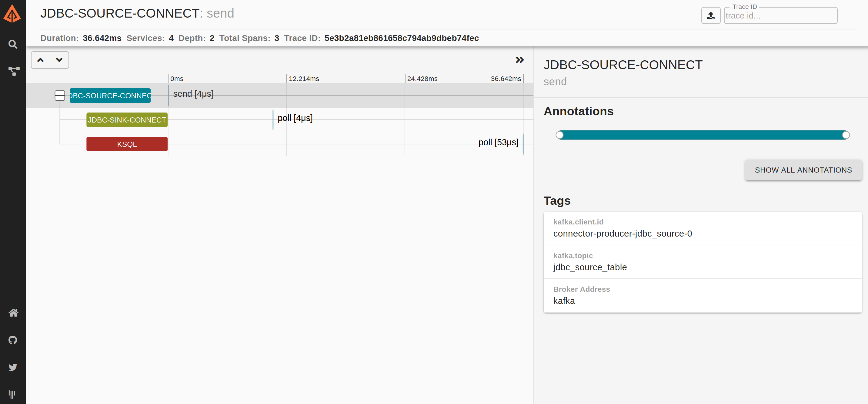The height and width of the screenshot is (404, 868).
Task: Move to previous span with up chevron
Action: coord(40,60)
